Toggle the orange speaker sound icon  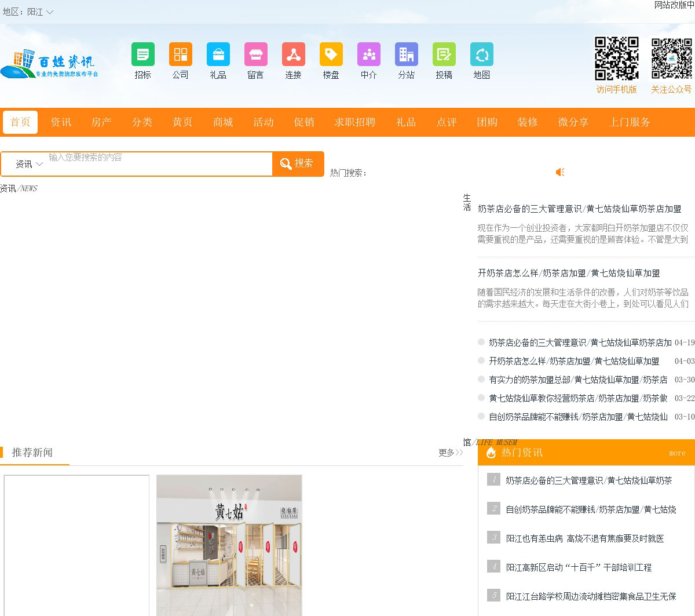click(x=560, y=172)
